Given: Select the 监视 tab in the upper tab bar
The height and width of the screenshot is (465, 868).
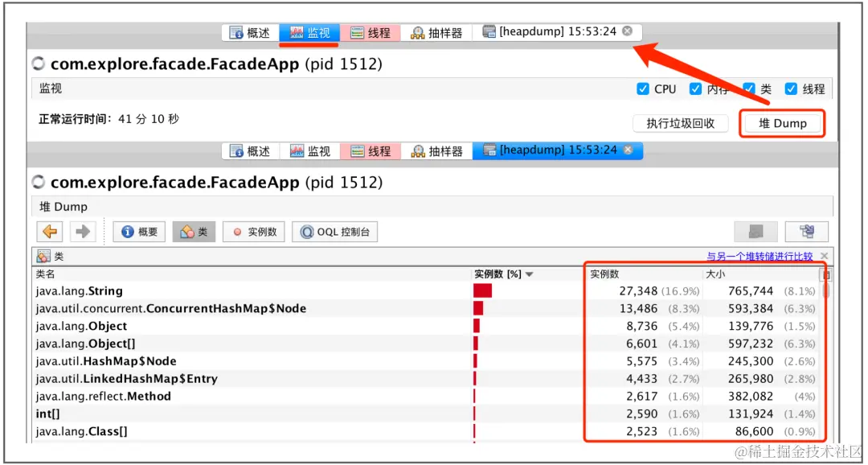Looking at the screenshot, I should coord(309,33).
